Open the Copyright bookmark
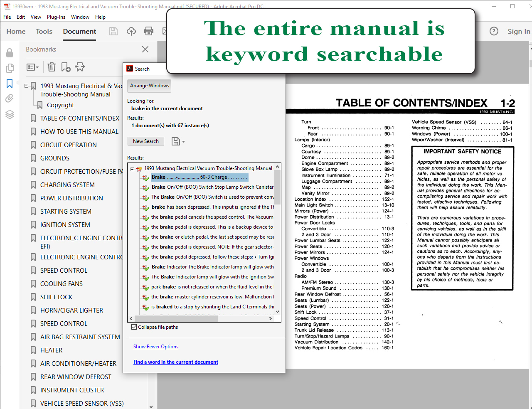 point(61,105)
